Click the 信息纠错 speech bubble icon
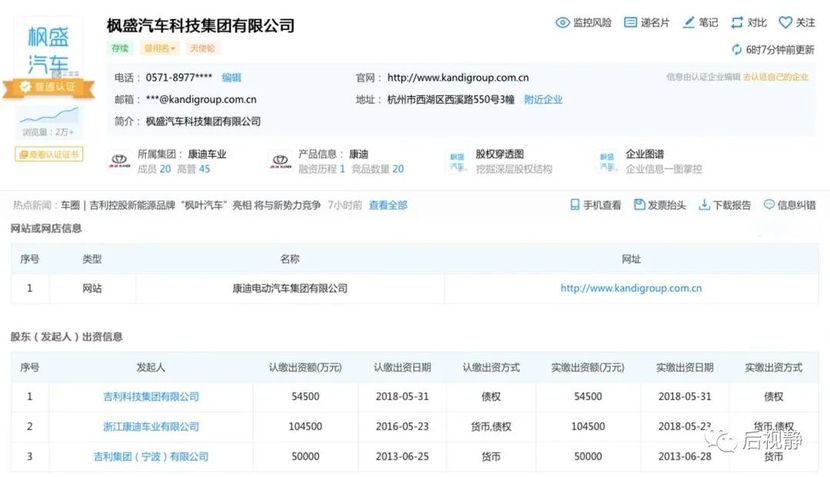830x477 pixels. click(769, 204)
